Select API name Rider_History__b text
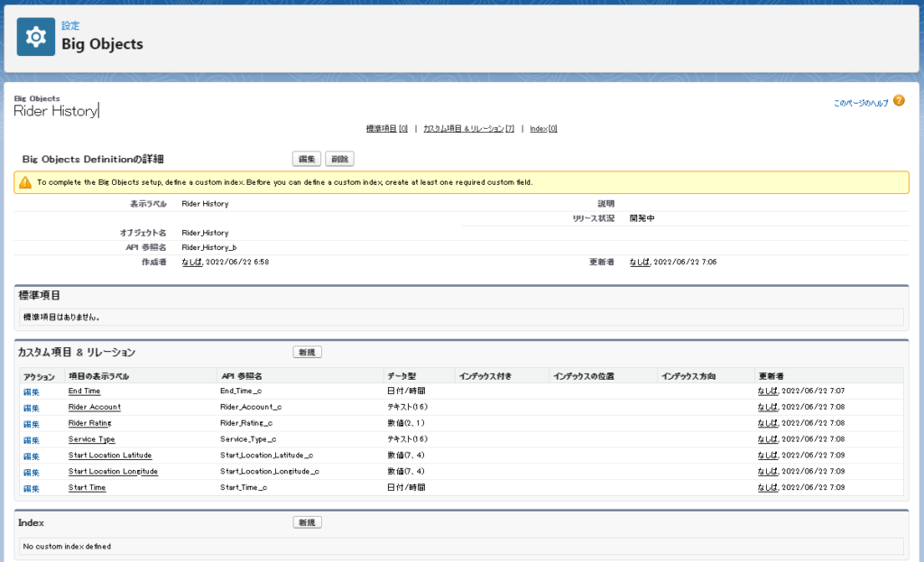924x562 pixels. tap(209, 247)
